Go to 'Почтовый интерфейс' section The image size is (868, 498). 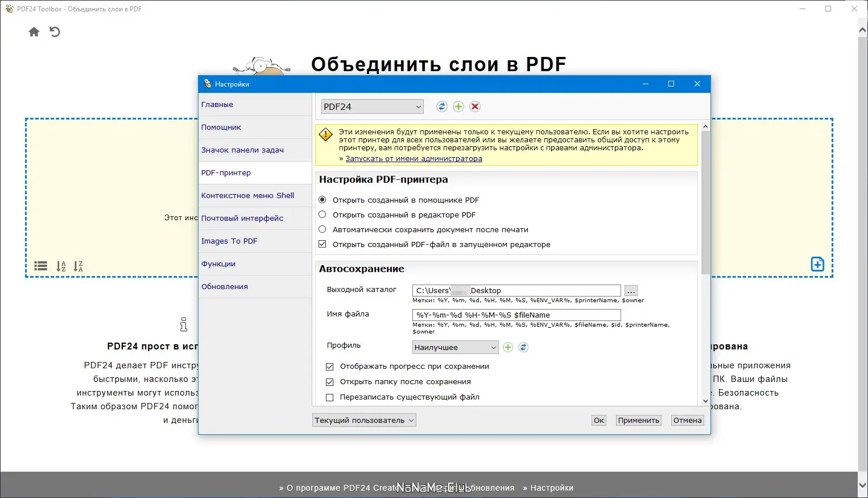[255, 219]
